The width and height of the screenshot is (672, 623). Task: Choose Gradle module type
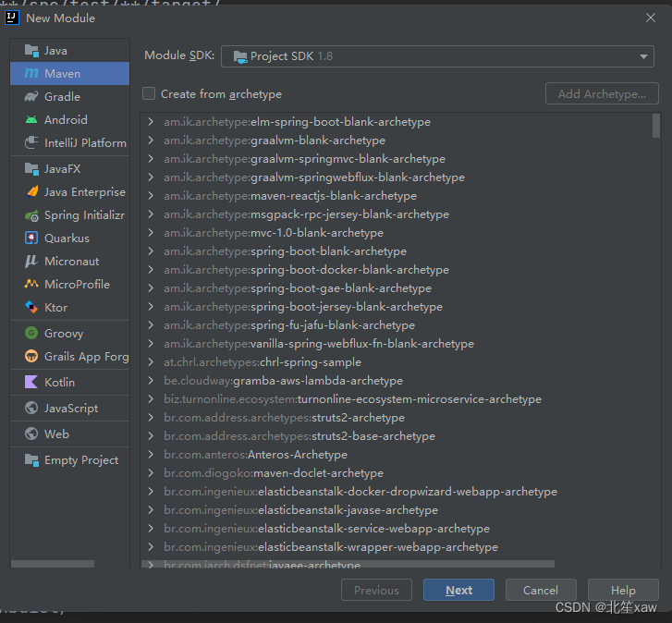point(70,96)
